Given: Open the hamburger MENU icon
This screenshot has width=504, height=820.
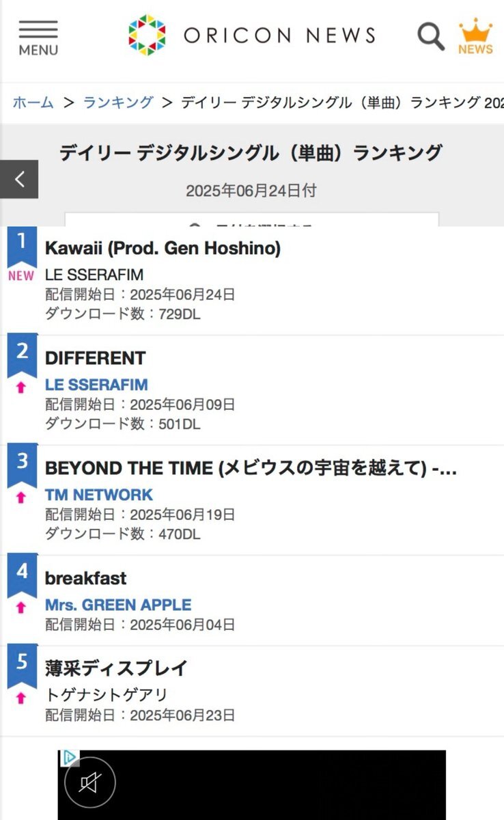Looking at the screenshot, I should [x=38, y=38].
